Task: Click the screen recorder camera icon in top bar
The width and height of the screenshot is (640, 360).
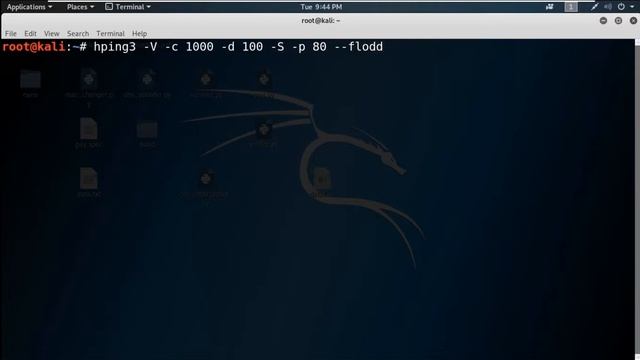Action: (549, 7)
